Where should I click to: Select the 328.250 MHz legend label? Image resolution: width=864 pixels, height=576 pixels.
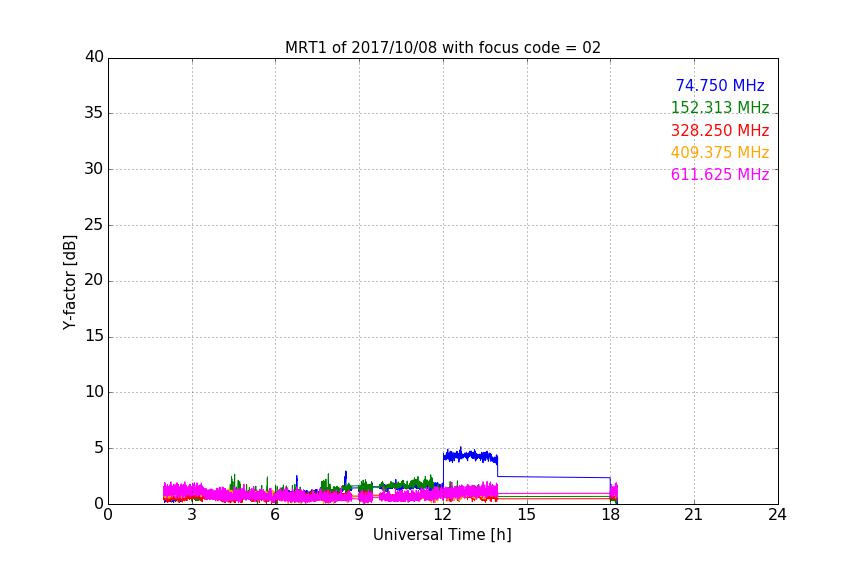coord(720,130)
